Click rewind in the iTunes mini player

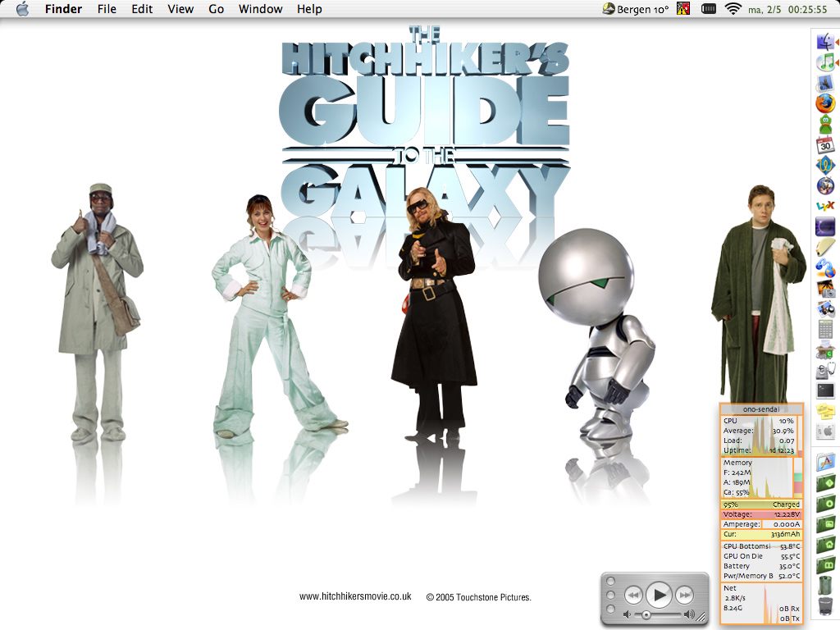633,596
